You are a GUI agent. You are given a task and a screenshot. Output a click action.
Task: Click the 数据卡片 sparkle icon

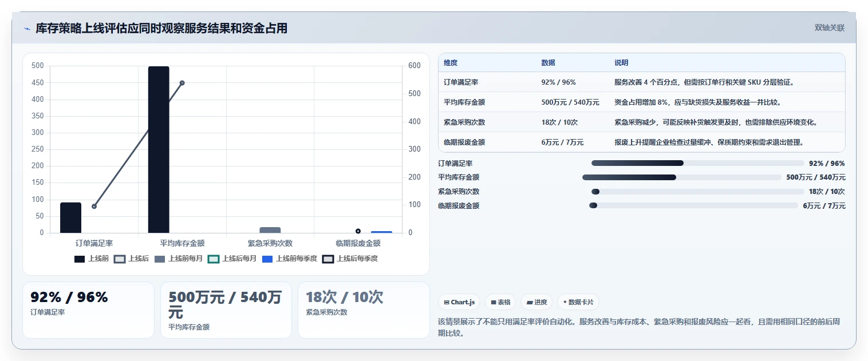(565, 302)
